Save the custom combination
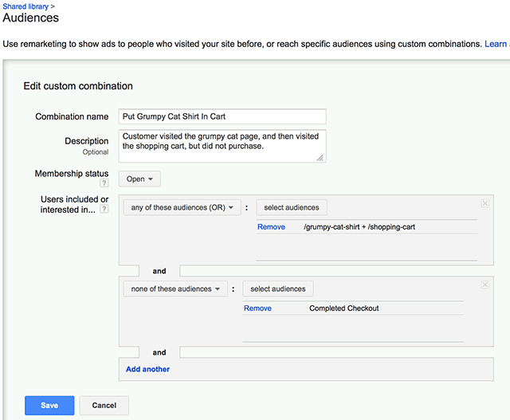This screenshot has height=420, width=510. 49,406
